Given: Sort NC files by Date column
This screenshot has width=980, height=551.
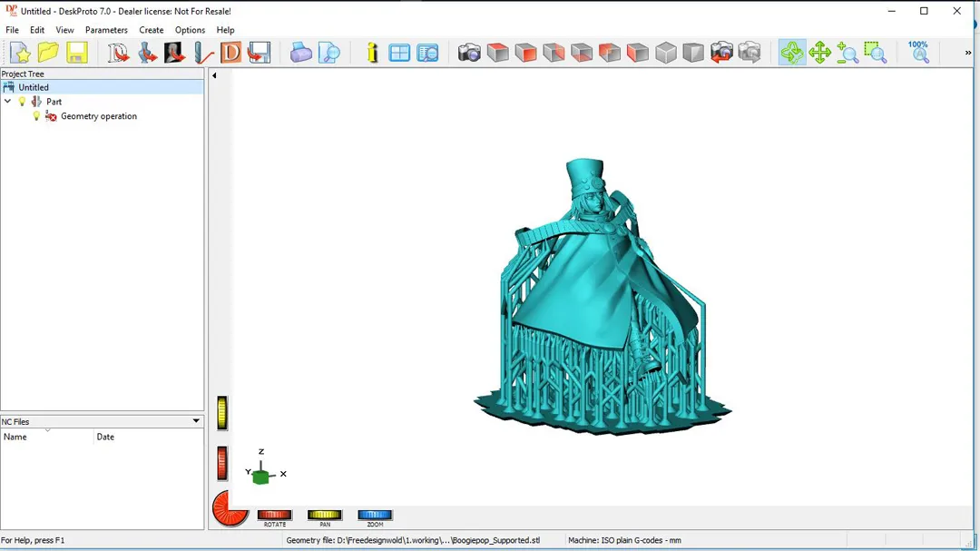Looking at the screenshot, I should [149, 437].
